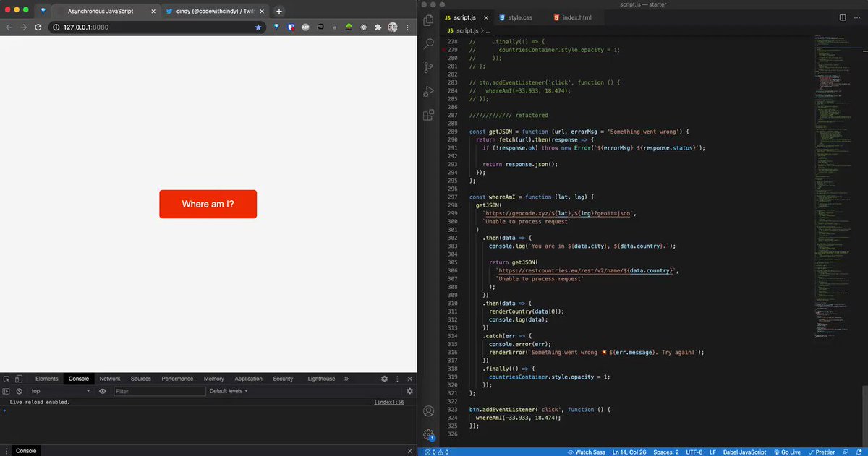868x456 pixels.
Task: Click the Manage gear icon in VS Code
Action: click(428, 434)
